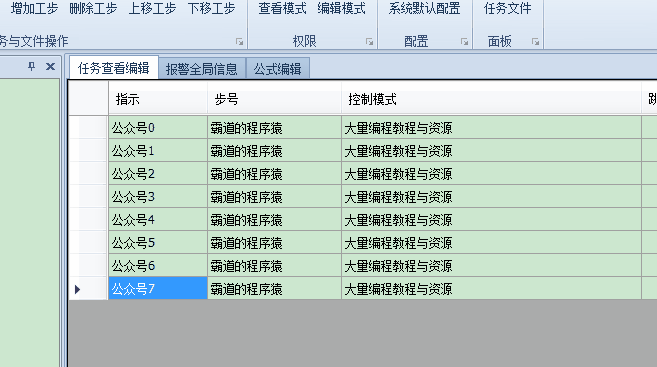657x367 pixels.
Task: Select cell 公众号1
Action: click(x=158, y=151)
